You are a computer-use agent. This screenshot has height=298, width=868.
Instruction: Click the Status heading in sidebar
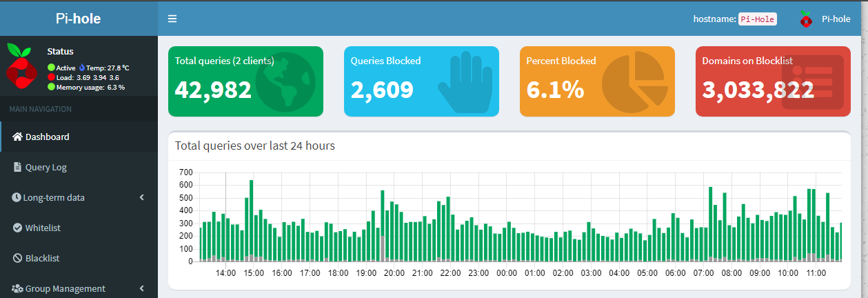click(60, 51)
